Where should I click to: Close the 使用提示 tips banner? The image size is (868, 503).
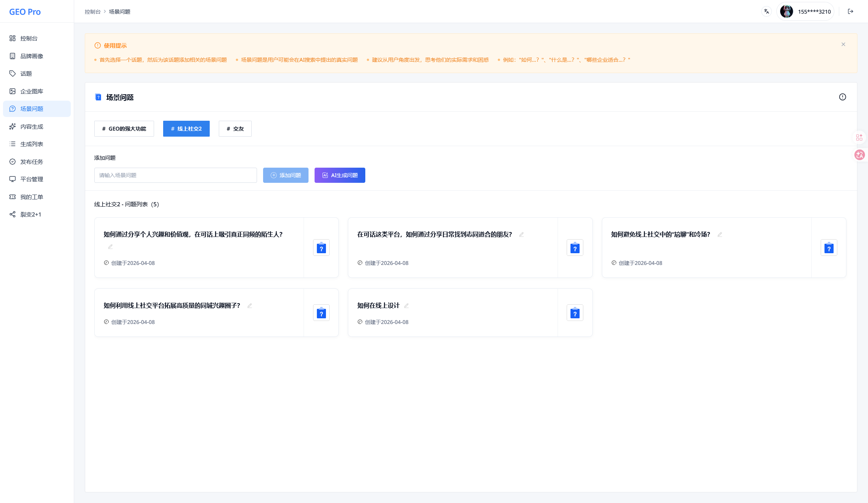[x=843, y=44]
